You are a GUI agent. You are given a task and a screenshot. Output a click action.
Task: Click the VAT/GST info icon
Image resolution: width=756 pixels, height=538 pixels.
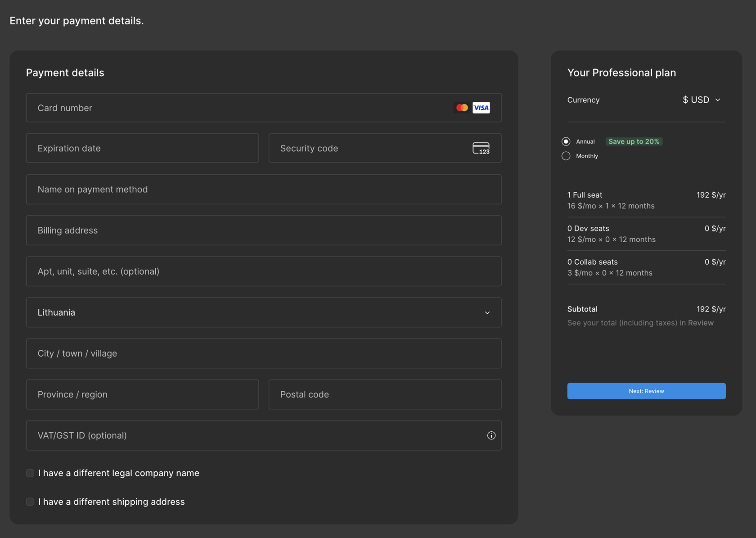click(x=491, y=435)
